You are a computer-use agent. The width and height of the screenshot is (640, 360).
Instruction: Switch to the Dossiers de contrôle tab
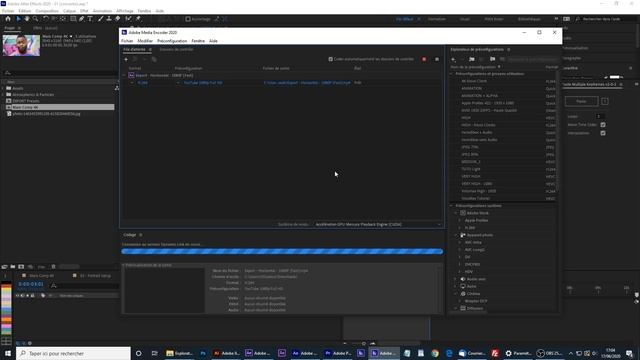[x=176, y=49]
